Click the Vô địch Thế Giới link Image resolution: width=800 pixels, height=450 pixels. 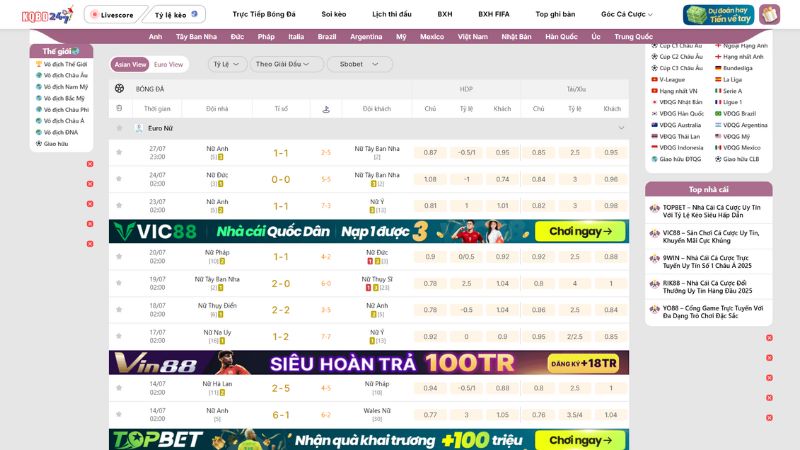tap(64, 64)
